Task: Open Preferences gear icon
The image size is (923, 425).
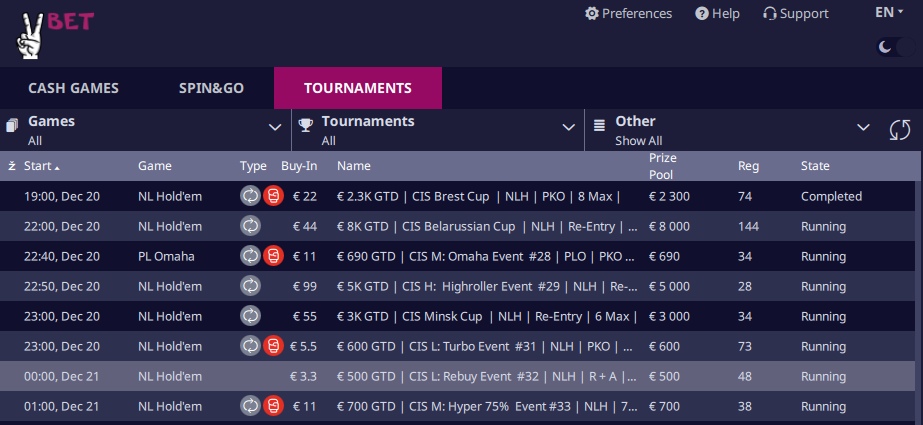Action: [592, 14]
